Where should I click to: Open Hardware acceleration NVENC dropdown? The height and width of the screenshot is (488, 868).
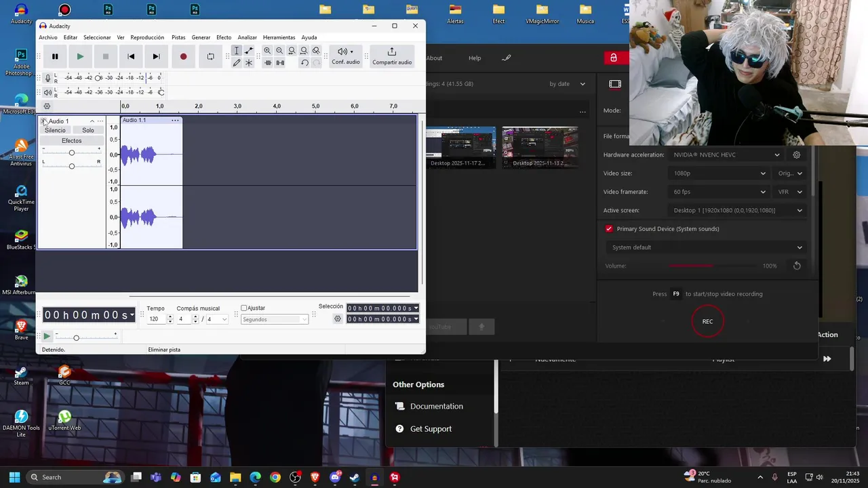pos(726,155)
